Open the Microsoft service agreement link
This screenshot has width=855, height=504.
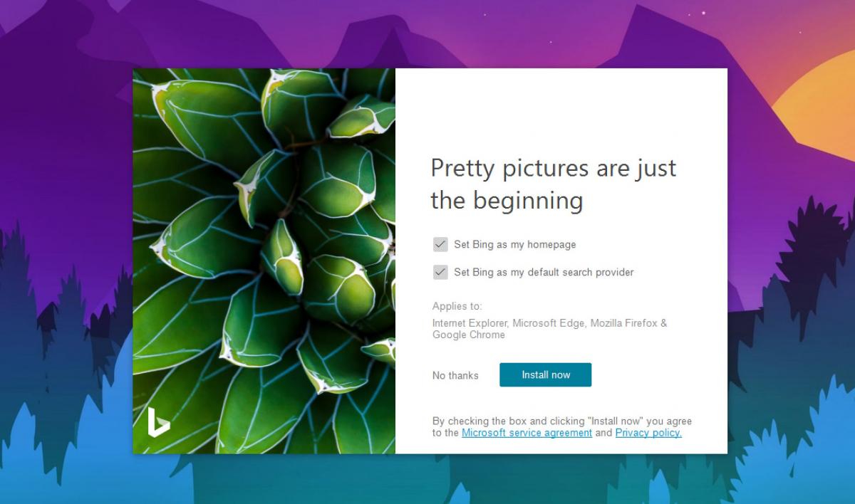coord(527,433)
